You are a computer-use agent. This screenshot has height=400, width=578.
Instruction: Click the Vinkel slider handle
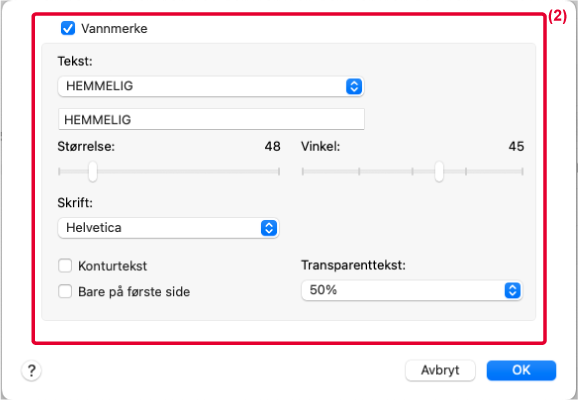pyautogui.click(x=439, y=171)
